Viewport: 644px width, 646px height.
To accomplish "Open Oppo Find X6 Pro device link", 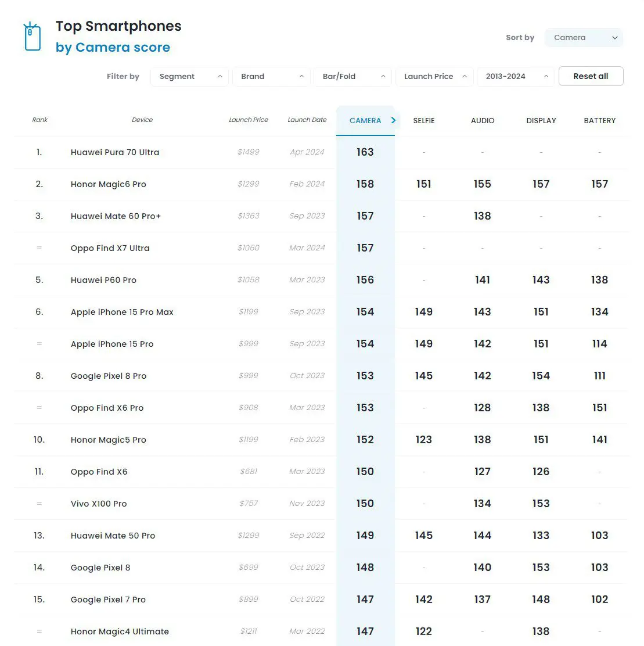I will (x=107, y=408).
